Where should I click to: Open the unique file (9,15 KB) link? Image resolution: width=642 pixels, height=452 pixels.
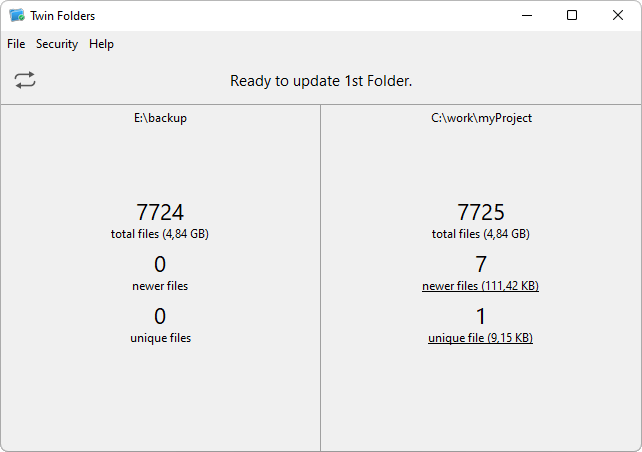point(480,338)
